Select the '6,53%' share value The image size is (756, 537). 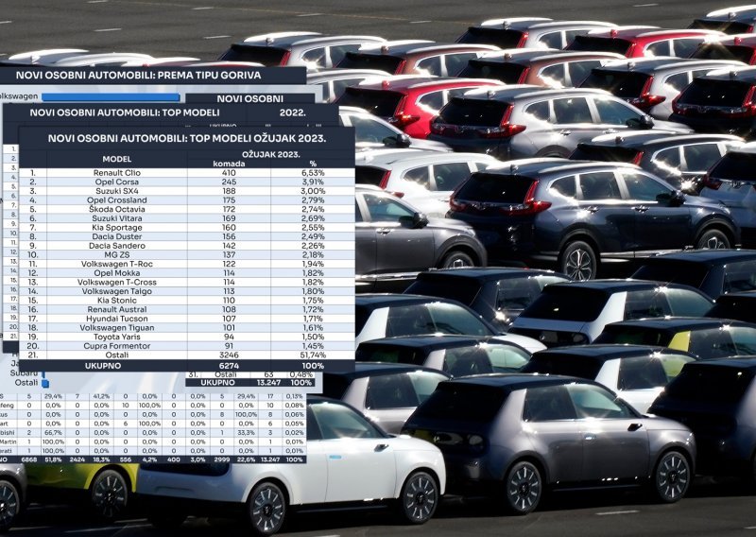pos(313,173)
